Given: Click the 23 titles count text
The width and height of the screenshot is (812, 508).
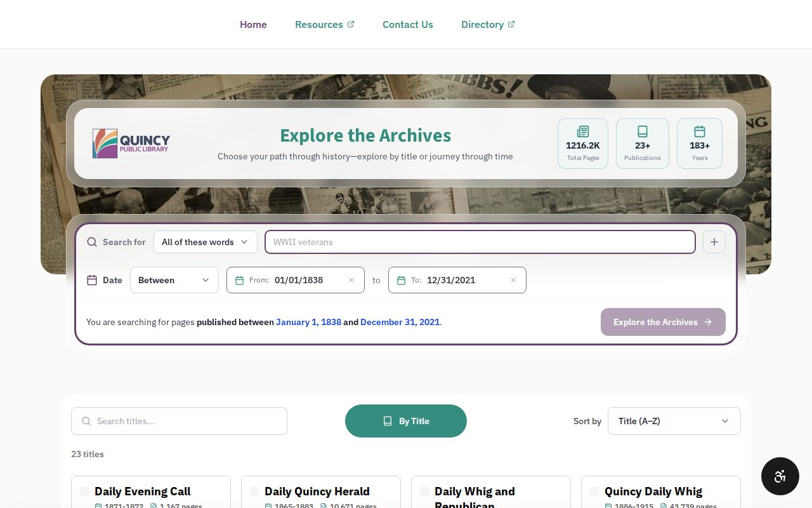Looking at the screenshot, I should click(x=88, y=454).
